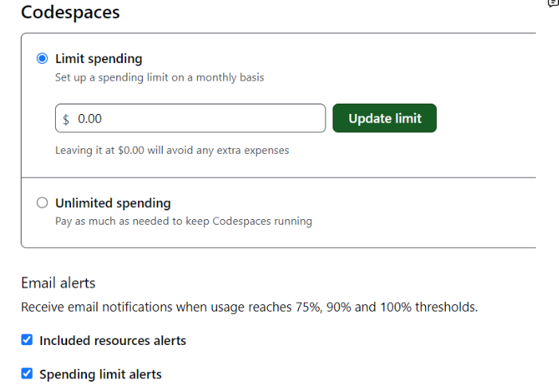Click the "Included resources alerts" label text
The image size is (559, 392).
112,341
